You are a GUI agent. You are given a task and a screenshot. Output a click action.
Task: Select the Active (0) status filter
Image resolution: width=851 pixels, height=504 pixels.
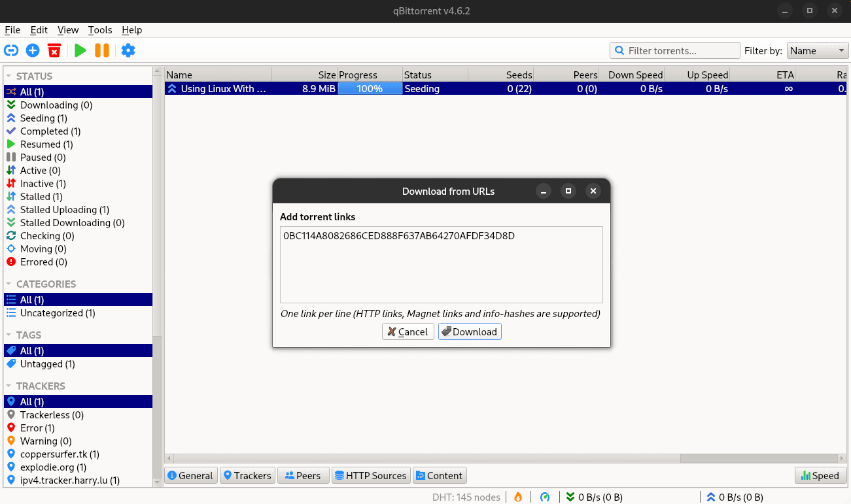coord(78,171)
